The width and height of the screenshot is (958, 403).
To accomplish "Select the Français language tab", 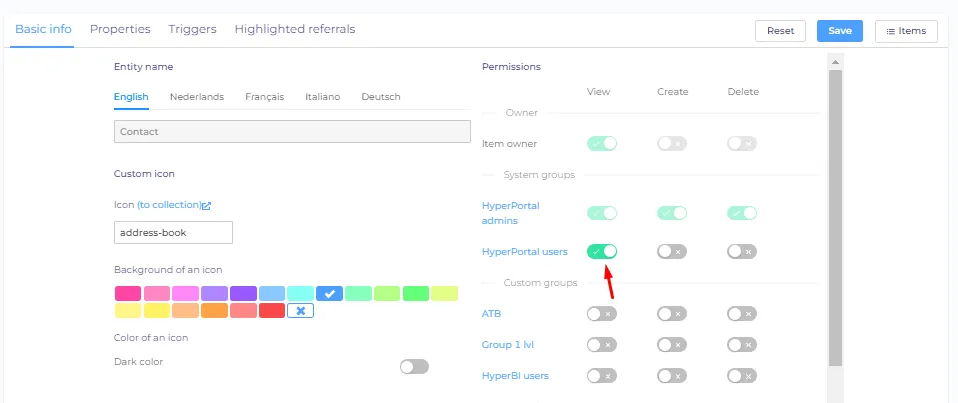I will click(x=265, y=96).
